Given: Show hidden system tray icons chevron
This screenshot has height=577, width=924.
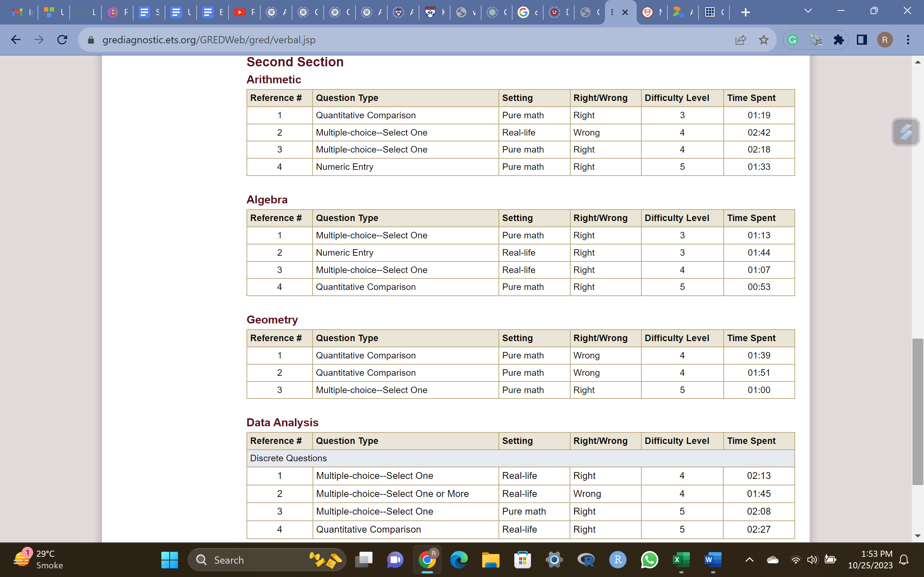Looking at the screenshot, I should click(749, 560).
